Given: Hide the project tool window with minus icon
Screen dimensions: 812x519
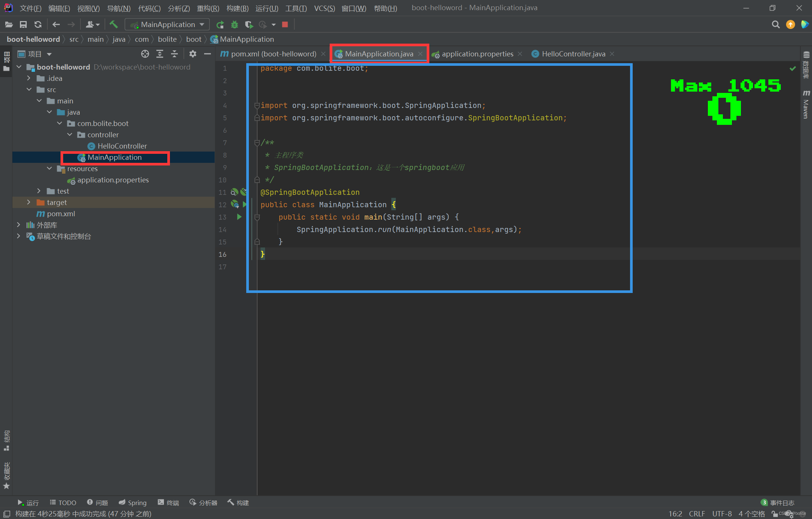Looking at the screenshot, I should click(x=208, y=54).
